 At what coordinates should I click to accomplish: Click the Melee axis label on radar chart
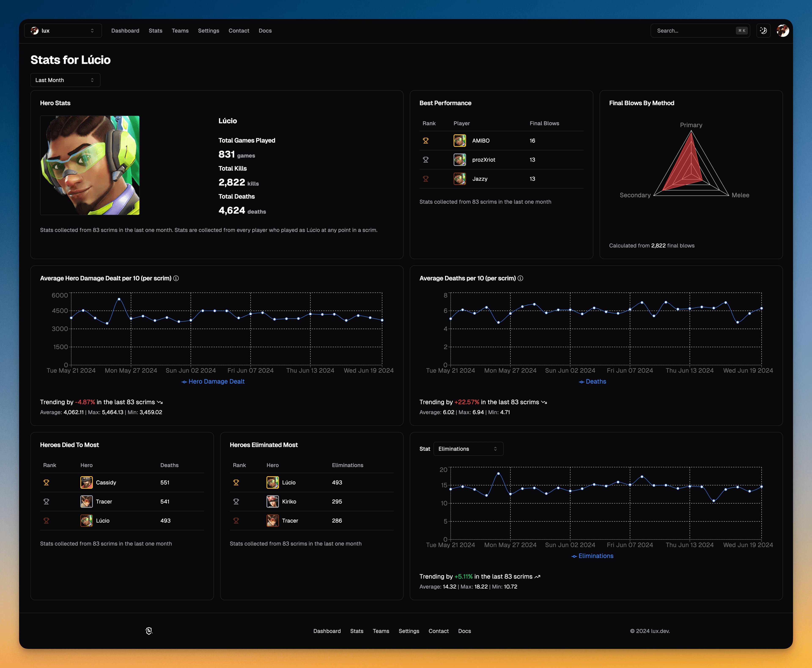740,195
